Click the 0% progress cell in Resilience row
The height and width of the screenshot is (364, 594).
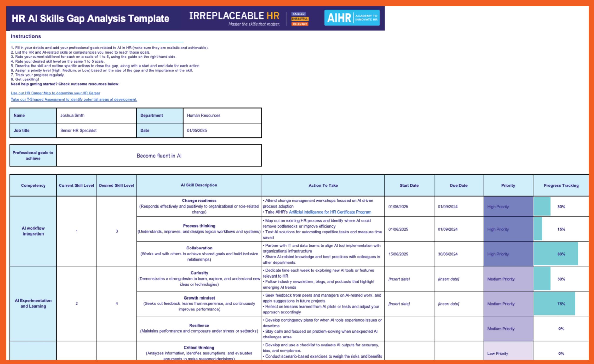coord(561,329)
